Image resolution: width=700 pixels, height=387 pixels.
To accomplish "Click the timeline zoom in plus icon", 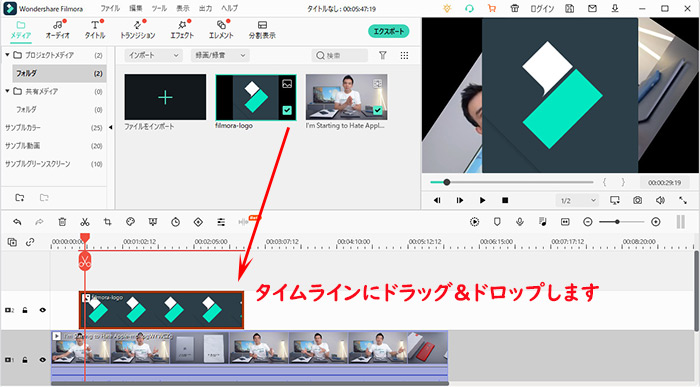I will (655, 222).
